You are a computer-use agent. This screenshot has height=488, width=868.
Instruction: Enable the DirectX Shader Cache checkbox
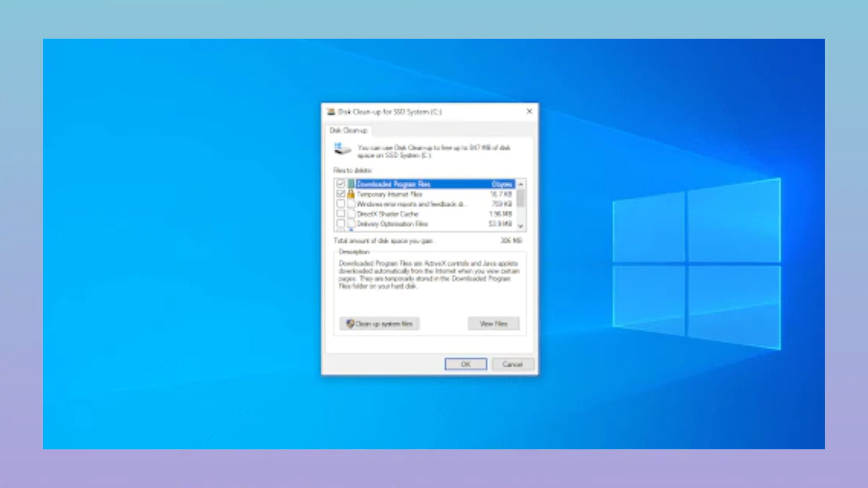pyautogui.click(x=341, y=214)
